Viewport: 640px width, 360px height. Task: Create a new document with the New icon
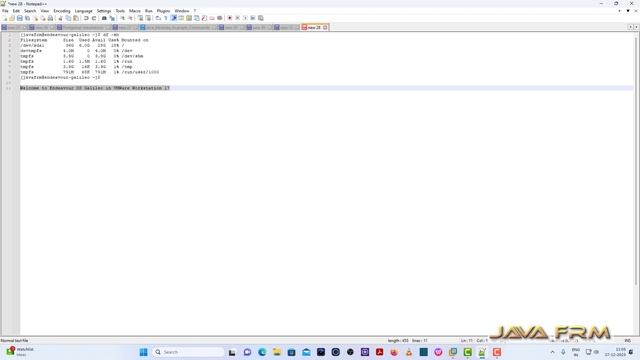click(4, 18)
